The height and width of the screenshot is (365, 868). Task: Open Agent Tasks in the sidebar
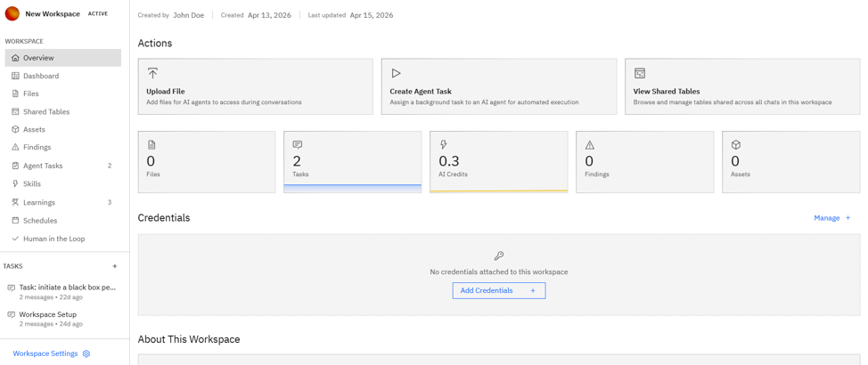[x=63, y=166]
